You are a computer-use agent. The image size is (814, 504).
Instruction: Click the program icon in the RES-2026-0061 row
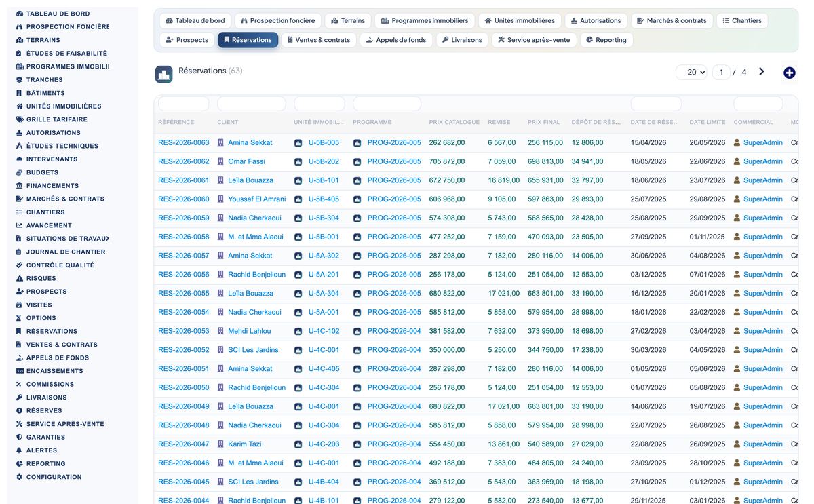pyautogui.click(x=357, y=180)
